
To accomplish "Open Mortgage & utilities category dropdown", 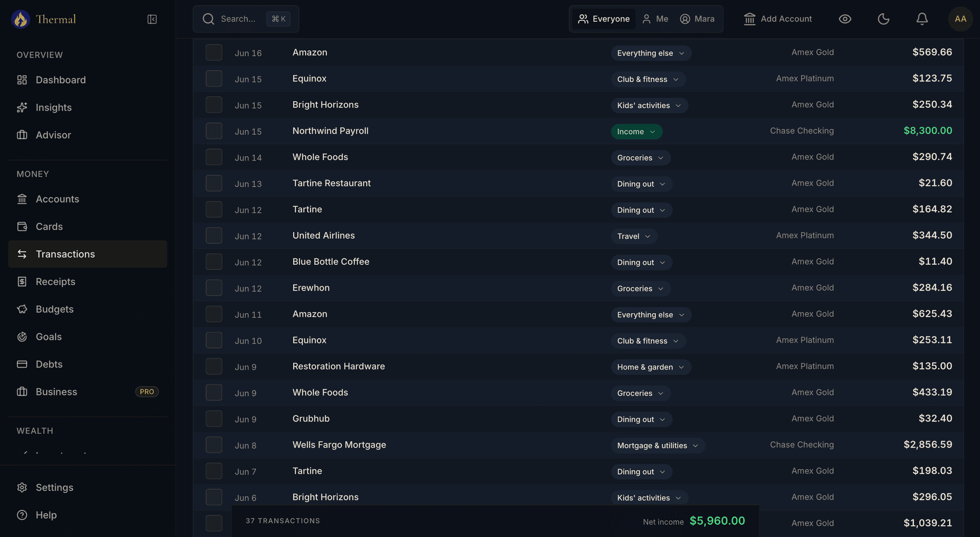I will (658, 446).
